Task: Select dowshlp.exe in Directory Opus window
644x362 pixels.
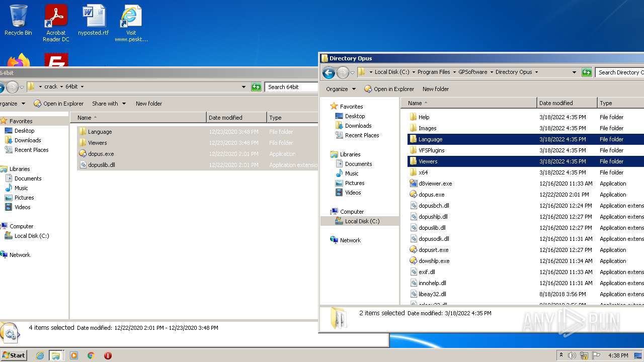Action: [434, 261]
